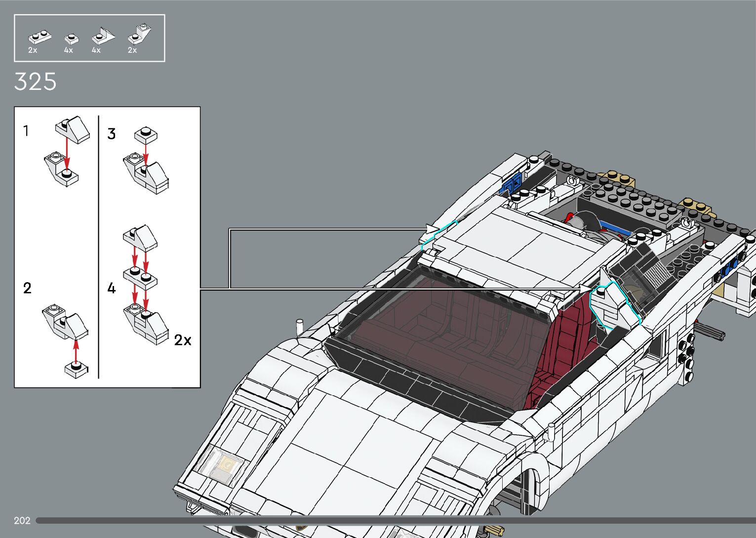Click the 1x1 plate below sub-step 2 assembly
Screen dimensions: 756x538
76,368
